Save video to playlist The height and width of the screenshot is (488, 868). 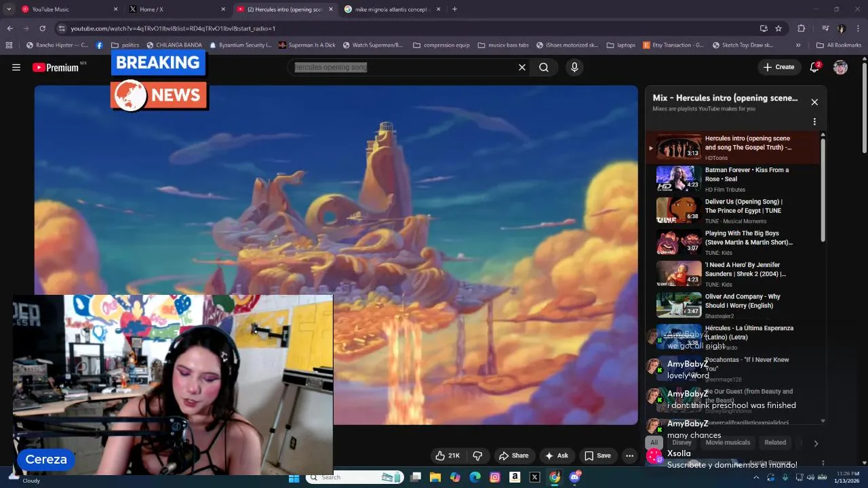pyautogui.click(x=597, y=455)
